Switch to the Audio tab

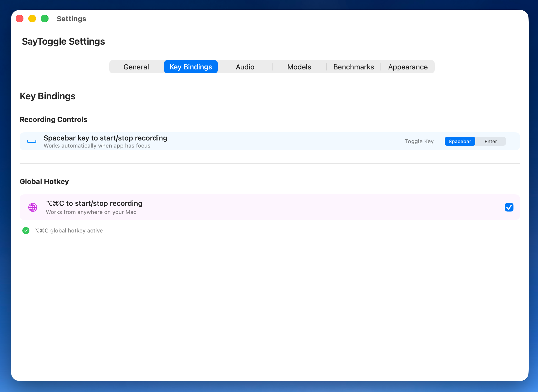click(x=245, y=67)
